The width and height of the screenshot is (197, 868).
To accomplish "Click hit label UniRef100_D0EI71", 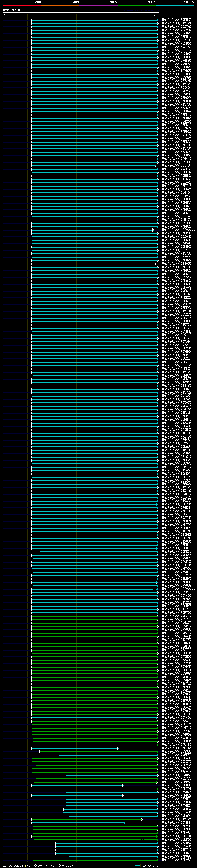I will (x=176, y=220).
